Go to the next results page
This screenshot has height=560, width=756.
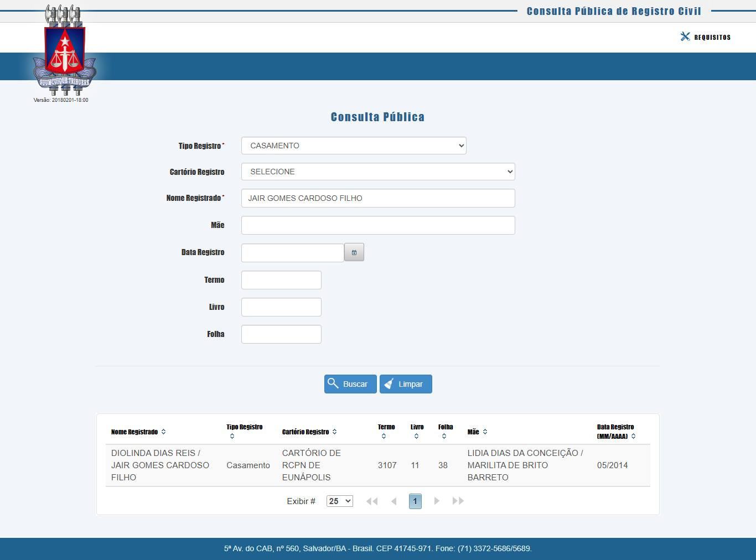[x=437, y=501]
